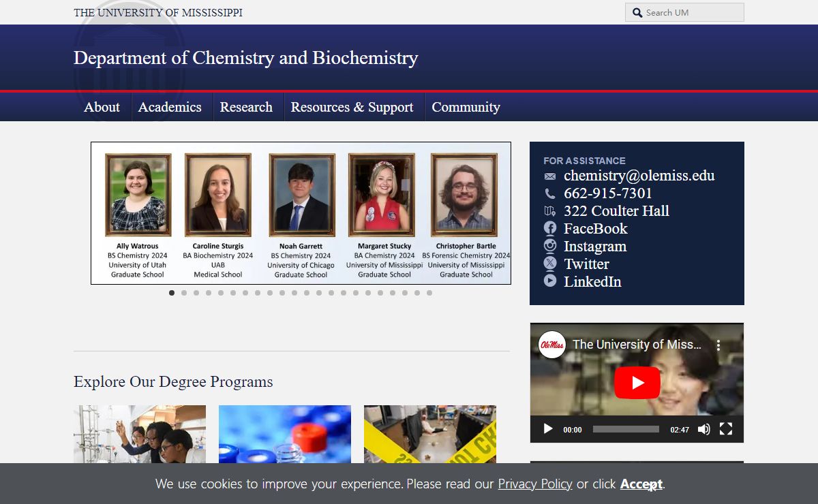Open the FaceBook text link
The width and height of the screenshot is (818, 504).
[596, 228]
